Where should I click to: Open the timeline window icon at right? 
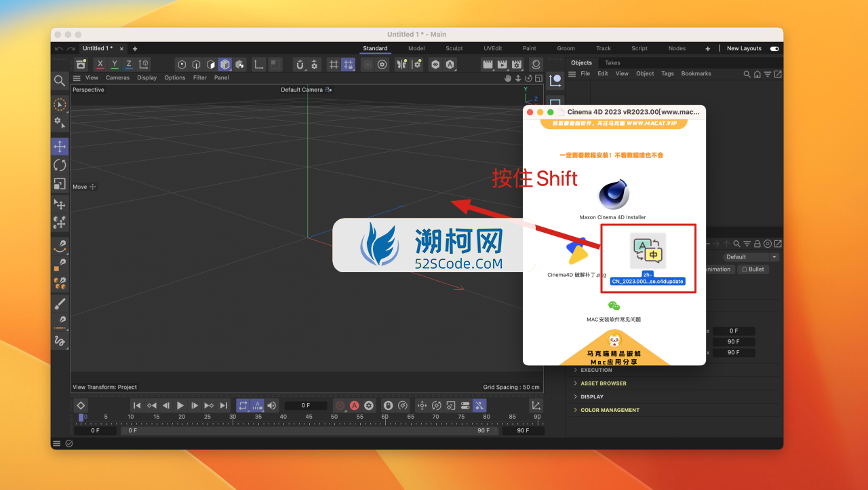tap(536, 405)
